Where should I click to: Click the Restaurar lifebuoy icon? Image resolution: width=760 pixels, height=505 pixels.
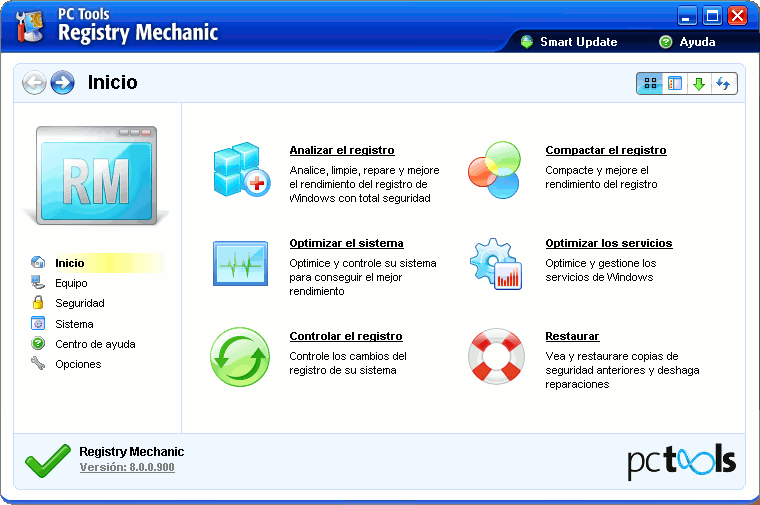click(x=496, y=356)
